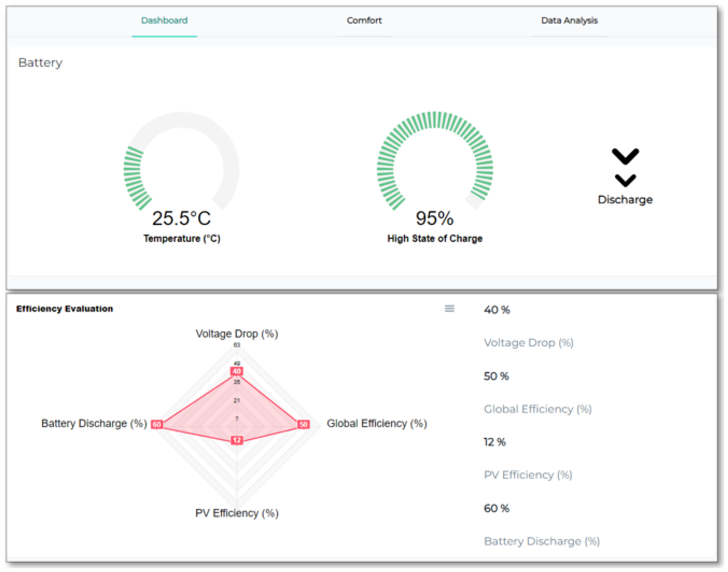
Task: Click the Battery Discharge (%) radar axis label
Action: (x=94, y=423)
